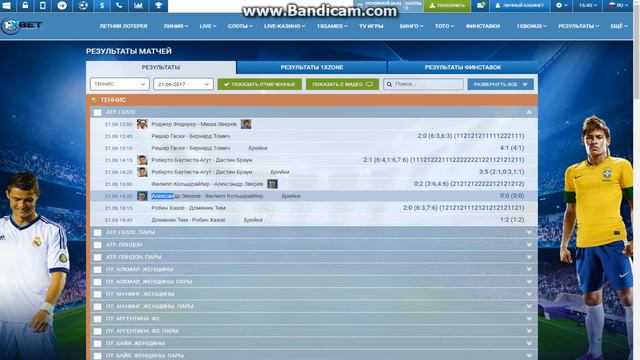Click Робин Хаазе - Доминик Тим match
The width and height of the screenshot is (640, 360).
coord(188,208)
